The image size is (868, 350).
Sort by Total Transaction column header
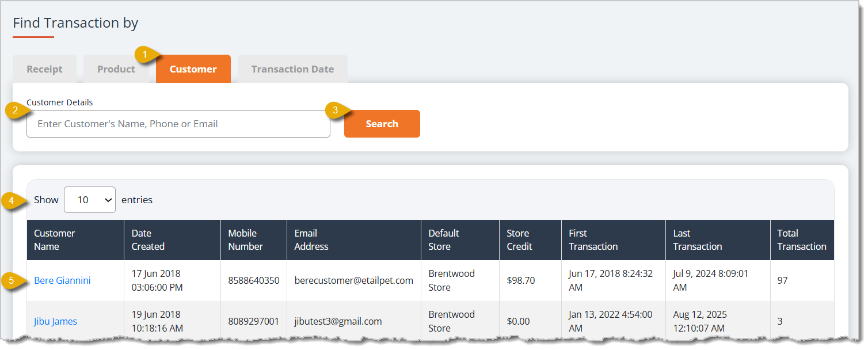pos(802,240)
